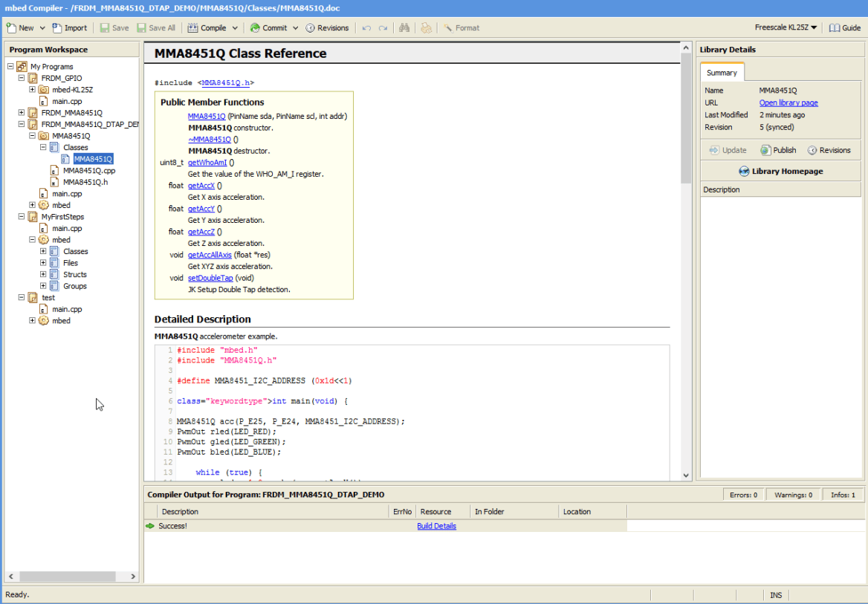
Task: Click the Commit toolbar button
Action: point(268,27)
